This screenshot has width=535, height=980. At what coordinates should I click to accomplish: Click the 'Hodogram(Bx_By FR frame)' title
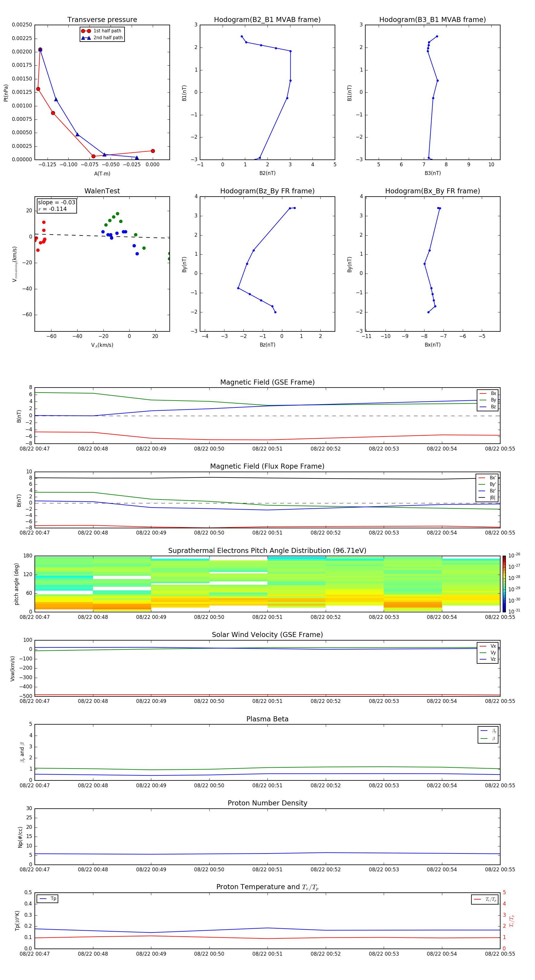[432, 191]
